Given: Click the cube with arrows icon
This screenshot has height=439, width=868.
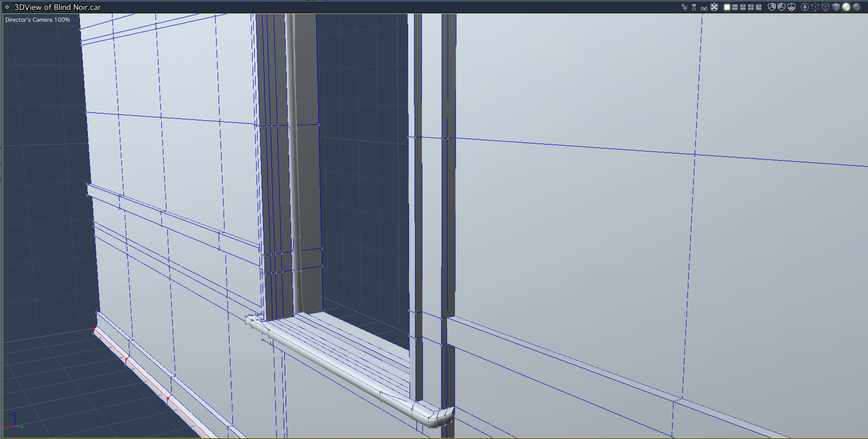Looking at the screenshot, I should [714, 7].
